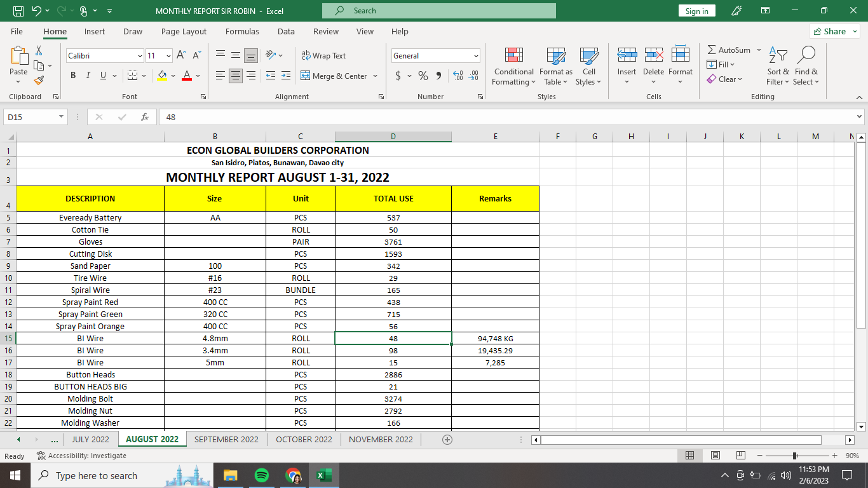Expand the formula bar chevron

click(x=860, y=117)
